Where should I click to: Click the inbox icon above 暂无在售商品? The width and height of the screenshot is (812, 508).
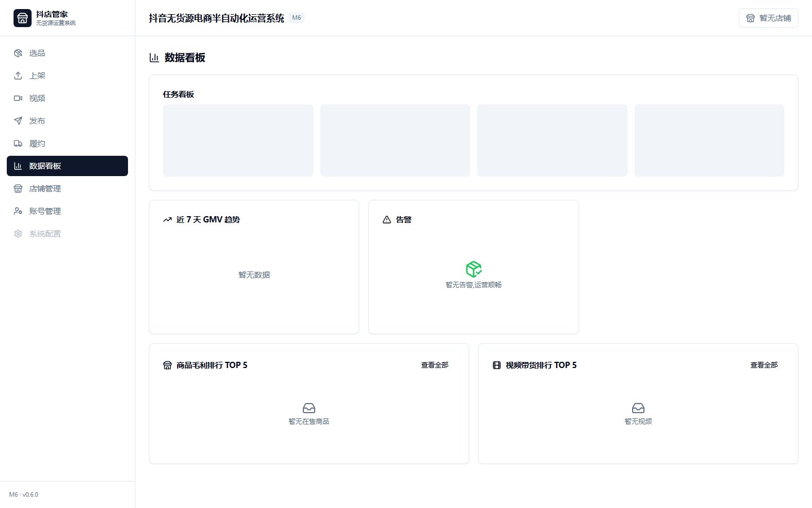(x=309, y=408)
